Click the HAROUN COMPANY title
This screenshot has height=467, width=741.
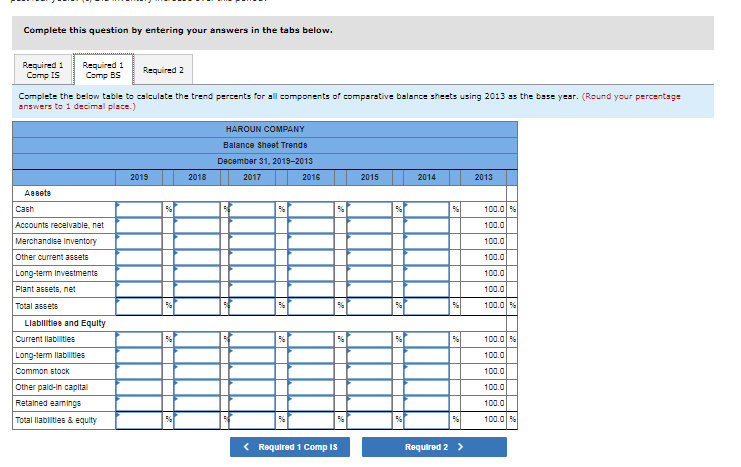pyautogui.click(x=265, y=129)
